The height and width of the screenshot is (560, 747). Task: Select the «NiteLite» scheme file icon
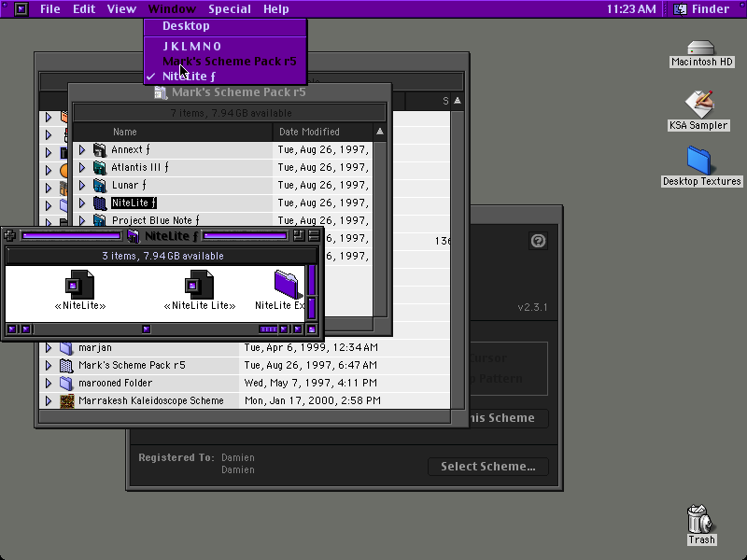80,285
